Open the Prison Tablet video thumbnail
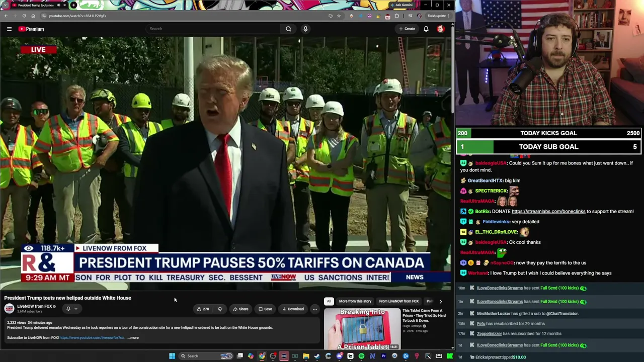 point(362,329)
